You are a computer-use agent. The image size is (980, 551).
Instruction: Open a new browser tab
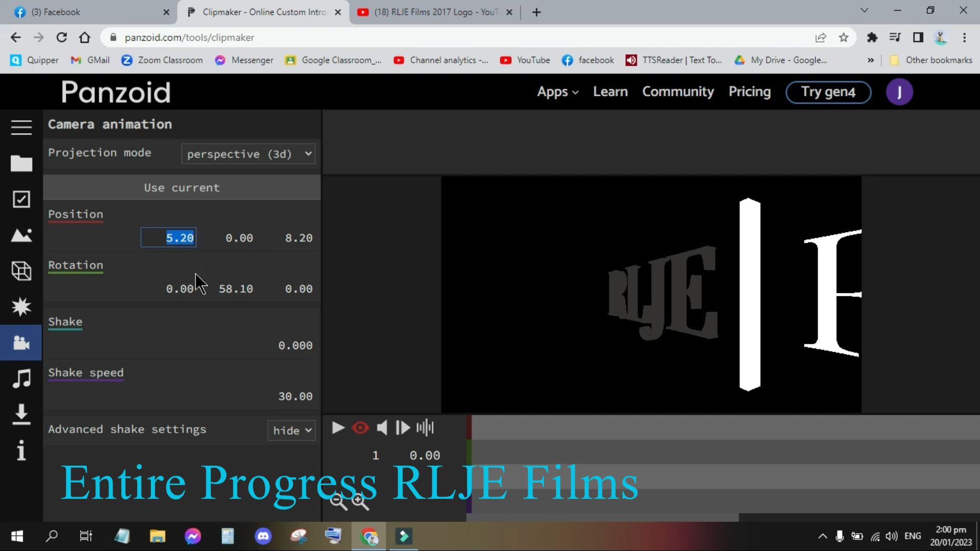click(x=536, y=12)
